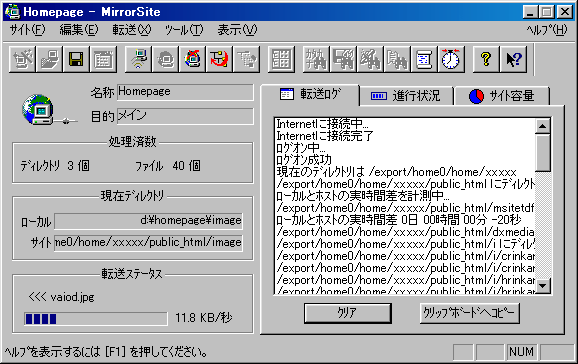Click the yellow question mark help icon

[486, 59]
